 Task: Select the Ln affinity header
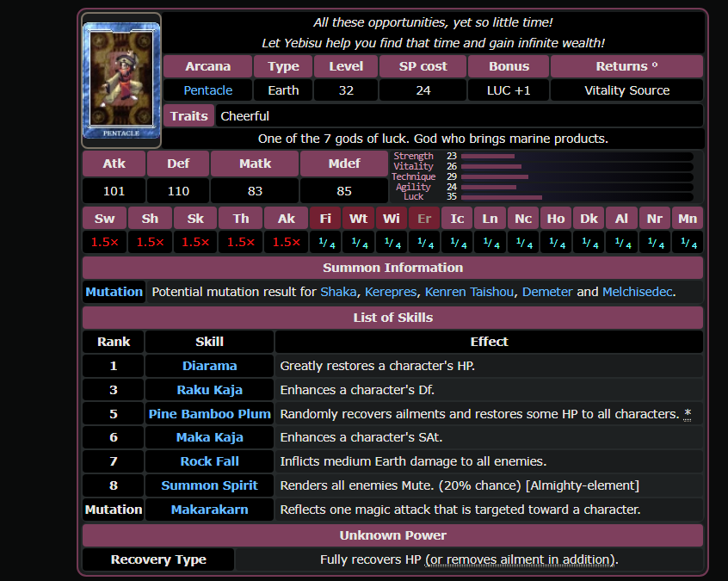pos(490,219)
